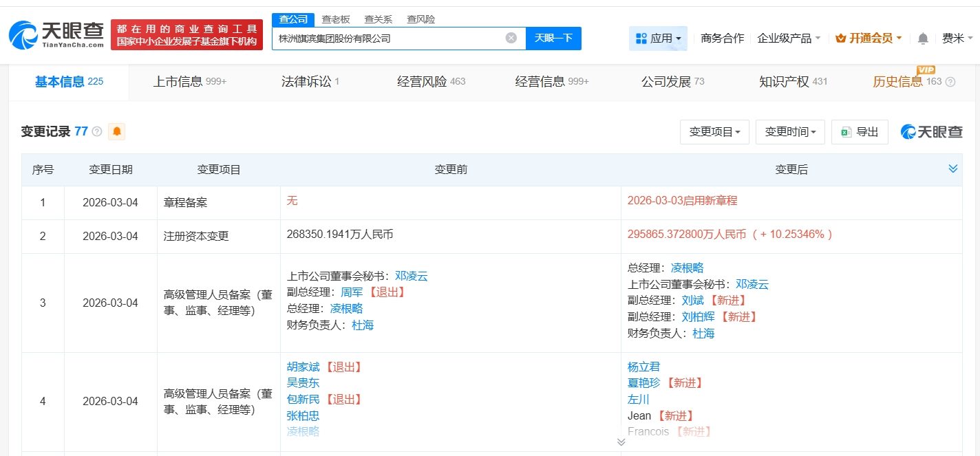Open 刘斌 profile link
Viewport: 980px width, 456px height.
pyautogui.click(x=693, y=301)
